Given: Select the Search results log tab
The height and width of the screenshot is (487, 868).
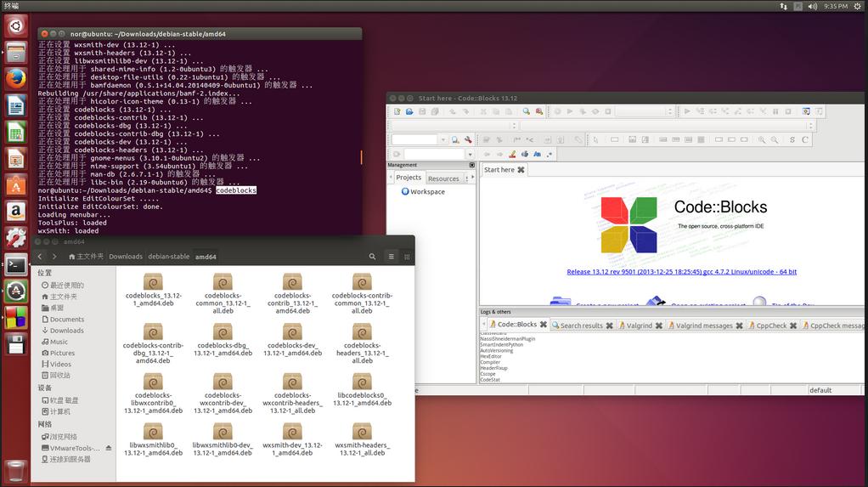Looking at the screenshot, I should (x=581, y=326).
